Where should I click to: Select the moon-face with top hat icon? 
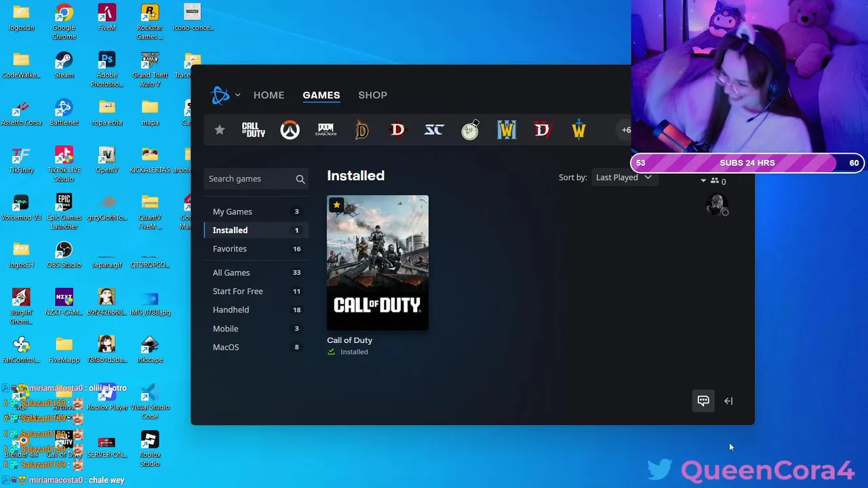click(470, 129)
